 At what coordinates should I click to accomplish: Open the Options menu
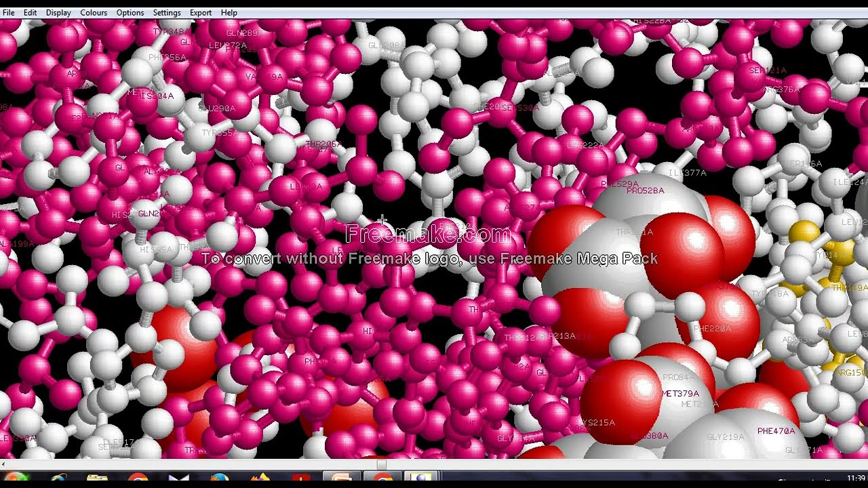click(130, 13)
